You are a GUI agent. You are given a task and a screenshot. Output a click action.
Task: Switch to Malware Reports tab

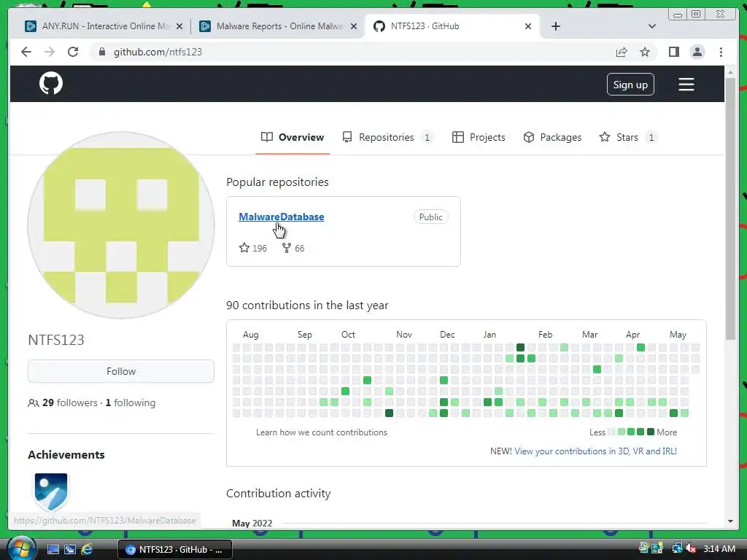(279, 26)
